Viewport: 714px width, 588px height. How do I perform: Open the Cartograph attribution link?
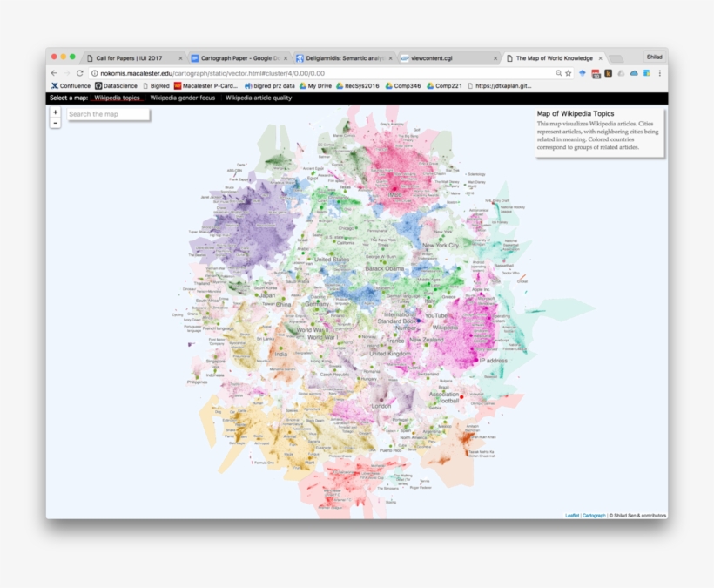click(594, 516)
